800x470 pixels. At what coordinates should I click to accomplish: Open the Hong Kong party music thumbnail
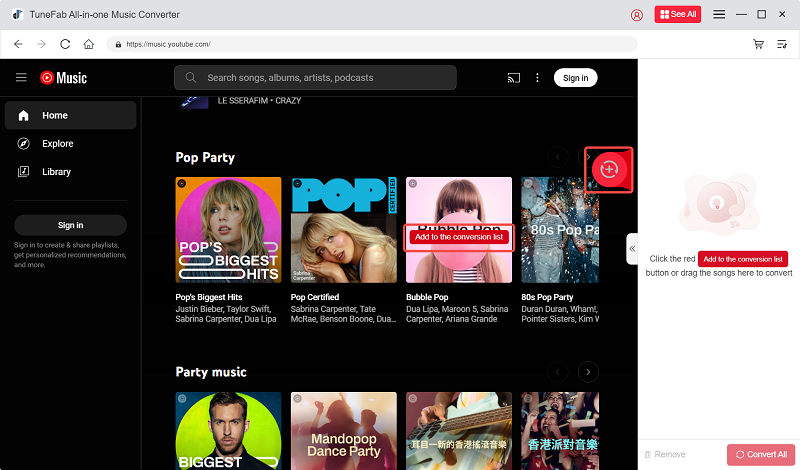(x=560, y=431)
